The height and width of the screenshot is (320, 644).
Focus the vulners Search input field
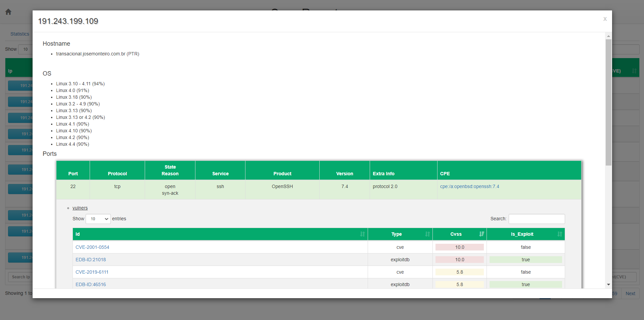coord(537,219)
